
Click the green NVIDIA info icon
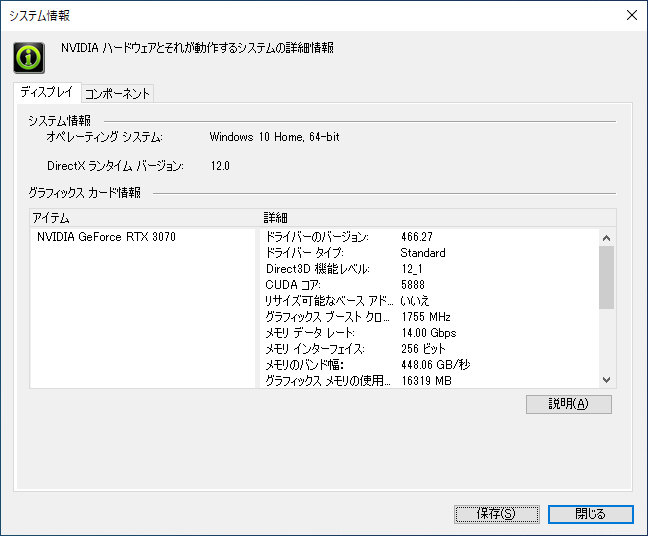coord(29,58)
